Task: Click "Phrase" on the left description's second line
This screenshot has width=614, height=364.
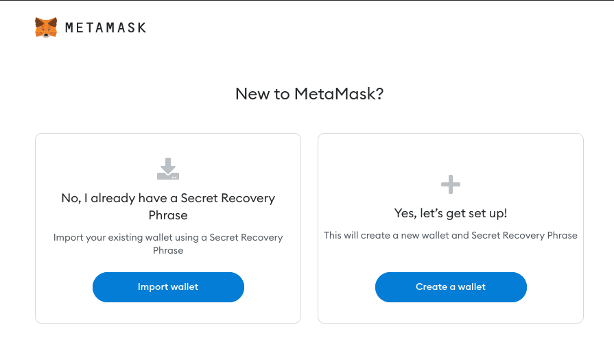Action: [x=168, y=250]
